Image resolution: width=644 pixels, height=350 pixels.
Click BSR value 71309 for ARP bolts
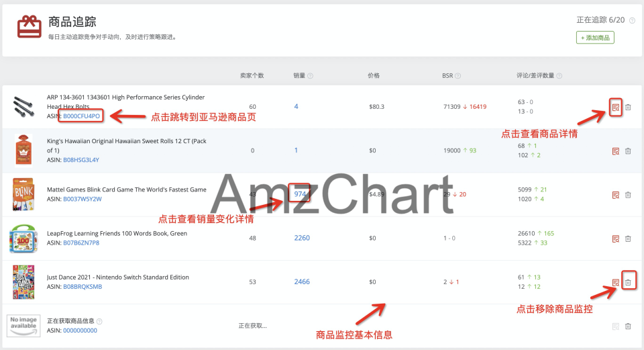(451, 107)
